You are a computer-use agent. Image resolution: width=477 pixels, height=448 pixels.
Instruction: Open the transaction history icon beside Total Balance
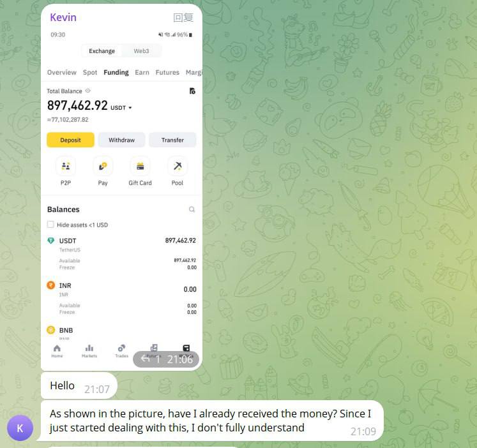(192, 91)
